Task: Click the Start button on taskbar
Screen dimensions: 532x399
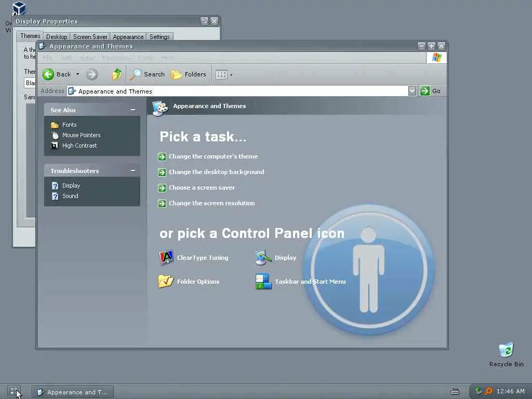Action: coord(14,392)
